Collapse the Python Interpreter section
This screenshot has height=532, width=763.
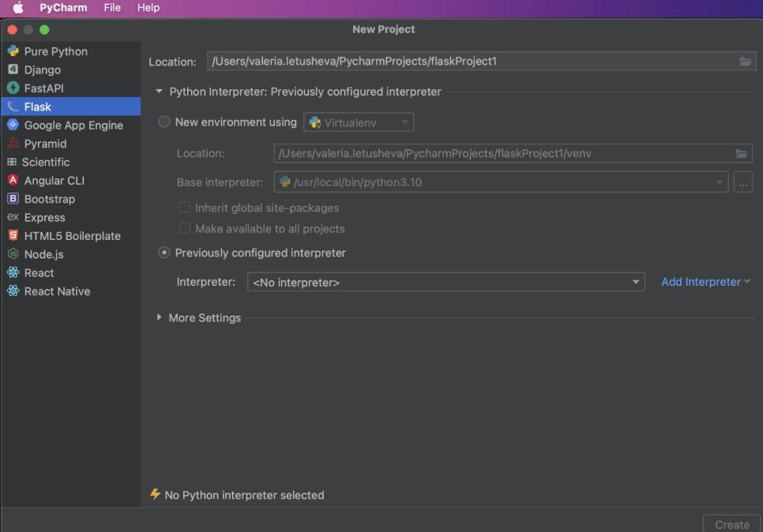coord(160,92)
